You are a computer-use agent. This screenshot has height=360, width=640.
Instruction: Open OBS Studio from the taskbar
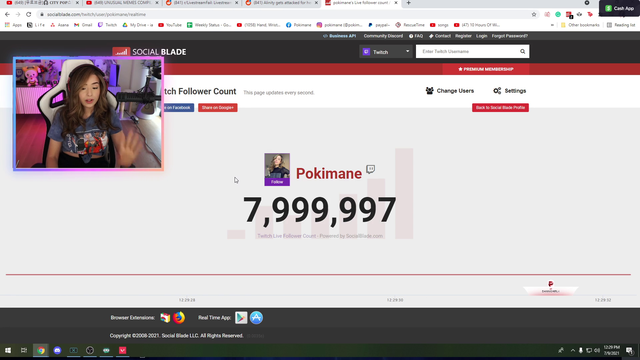[90, 350]
